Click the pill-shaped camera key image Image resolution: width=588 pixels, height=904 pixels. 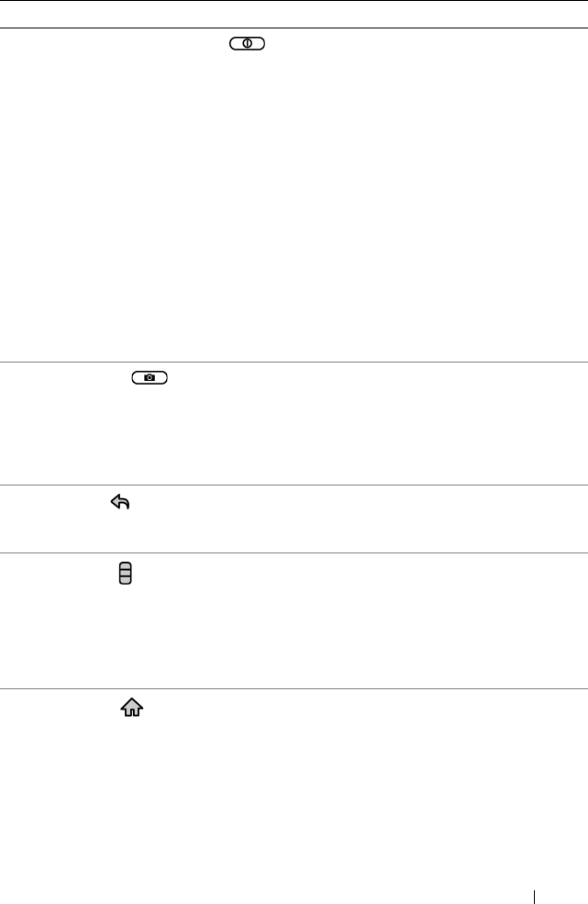click(x=150, y=377)
